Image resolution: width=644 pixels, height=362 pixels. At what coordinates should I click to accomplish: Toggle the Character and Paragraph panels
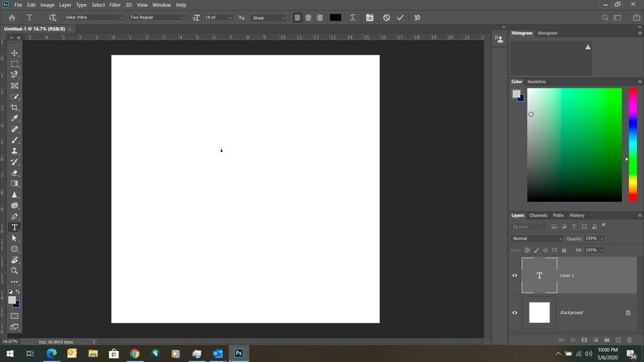coord(369,17)
